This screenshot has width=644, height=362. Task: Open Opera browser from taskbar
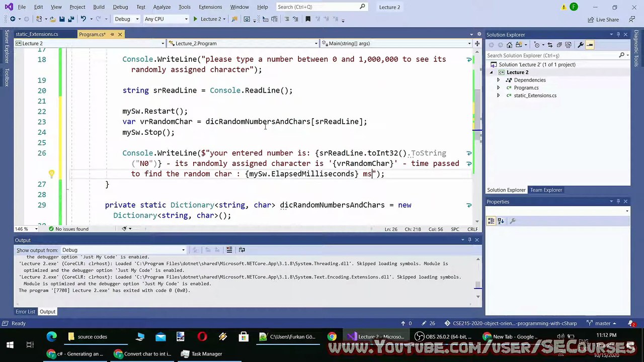pyautogui.click(x=202, y=337)
